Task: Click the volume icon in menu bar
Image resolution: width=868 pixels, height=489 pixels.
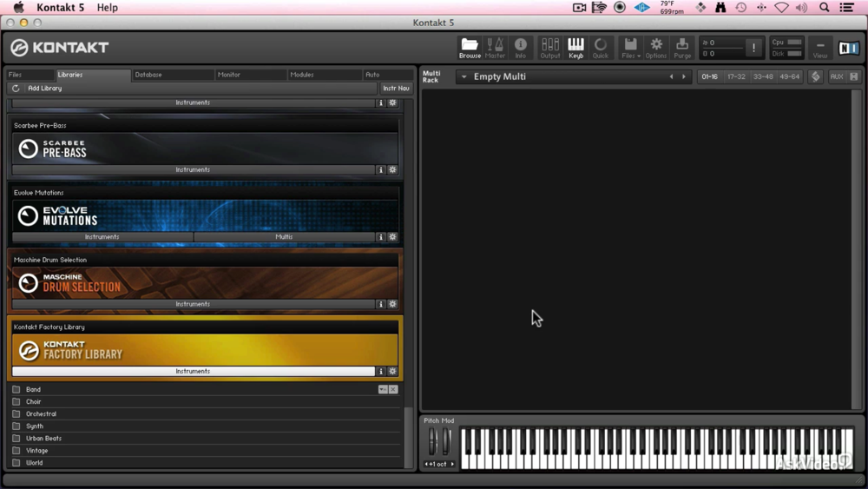Action: click(801, 7)
